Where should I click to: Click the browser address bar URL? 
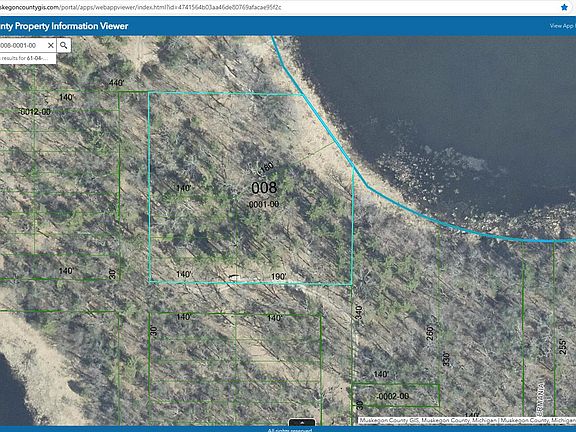(141, 7)
